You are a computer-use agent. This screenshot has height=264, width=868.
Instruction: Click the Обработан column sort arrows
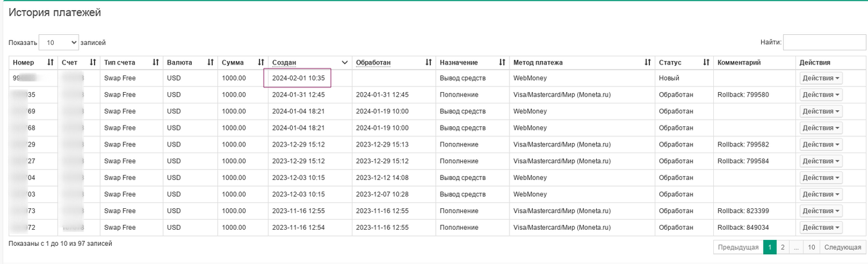pyautogui.click(x=429, y=62)
